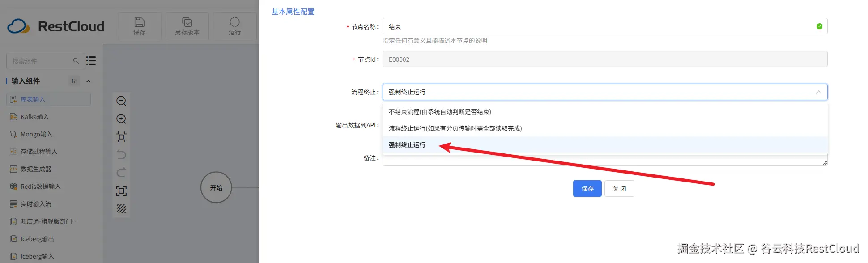
Task: Click the redo icon
Action: [121, 173]
